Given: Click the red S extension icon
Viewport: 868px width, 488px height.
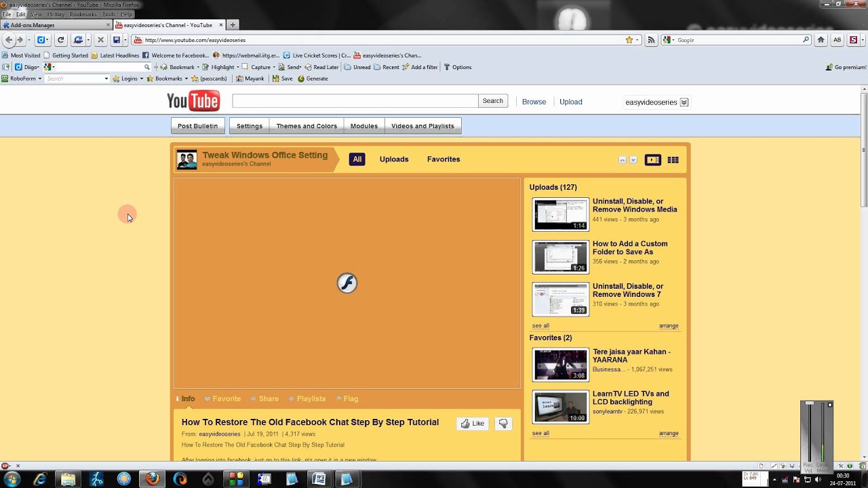Looking at the screenshot, I should click(x=853, y=40).
